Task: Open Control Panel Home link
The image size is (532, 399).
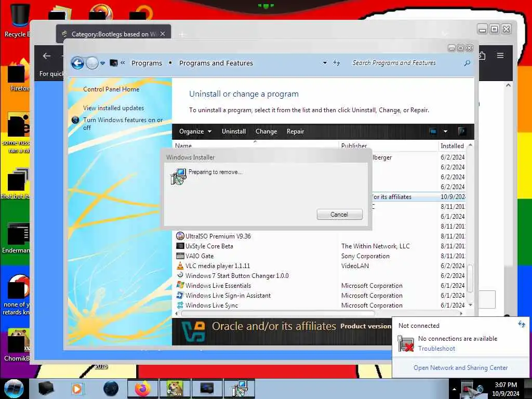Action: point(111,89)
